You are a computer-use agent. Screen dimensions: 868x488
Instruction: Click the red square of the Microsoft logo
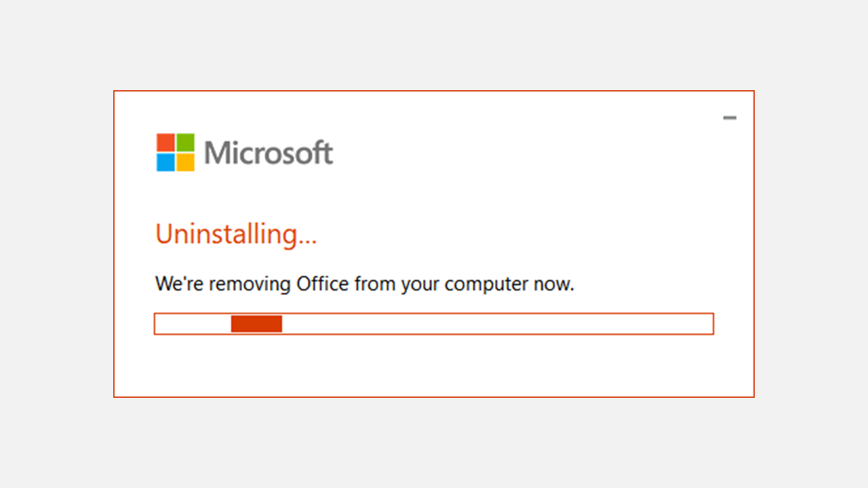[165, 142]
